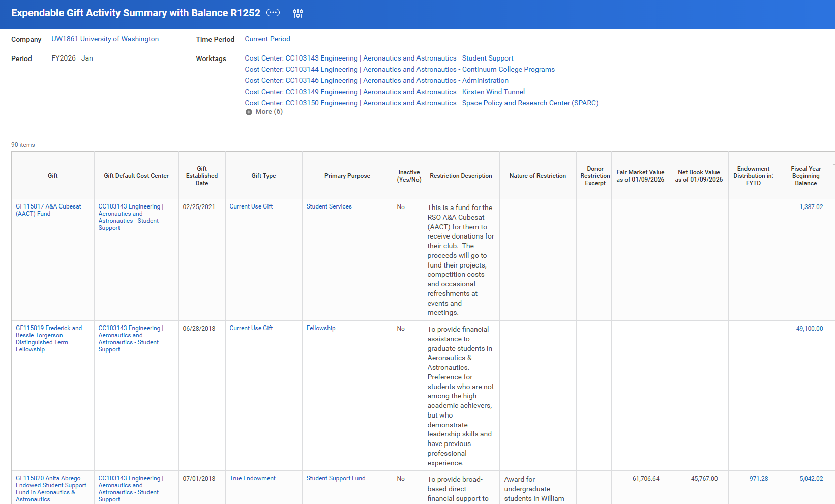835x504 pixels.
Task: Click the Nature of Restriction column header
Action: [538, 176]
